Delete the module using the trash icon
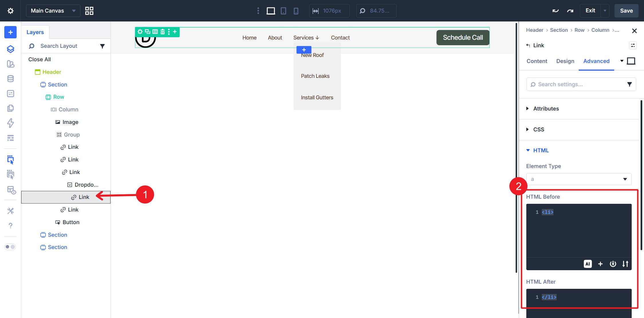 click(x=163, y=31)
